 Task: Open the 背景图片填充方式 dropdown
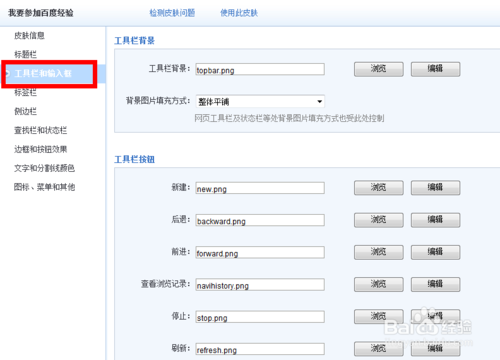click(260, 101)
